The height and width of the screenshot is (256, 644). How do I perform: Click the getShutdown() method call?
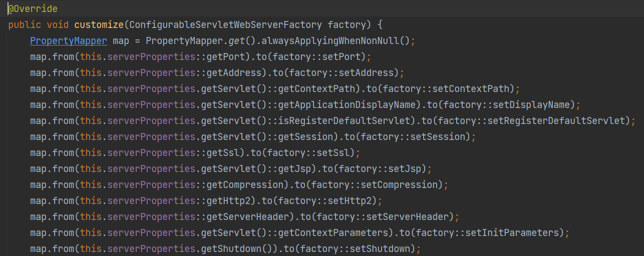237,248
